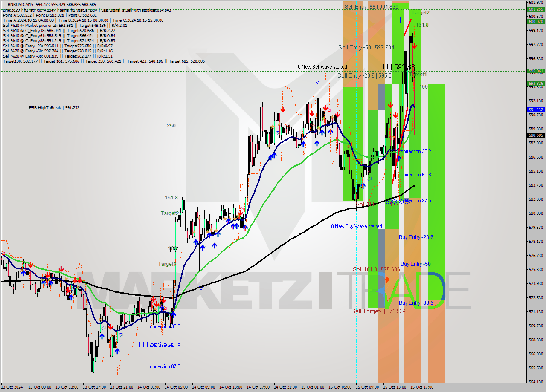The height and width of the screenshot is (392, 546).
Task: Click the '13 Oct 2024' time axis label
Action: (x=12, y=387)
